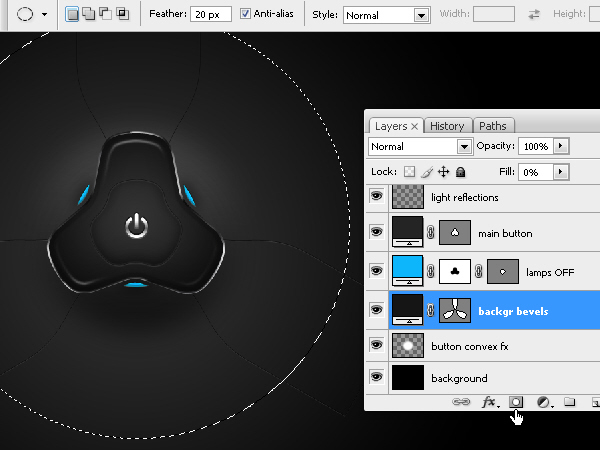Click Lock transparent pixels icon

[408, 172]
